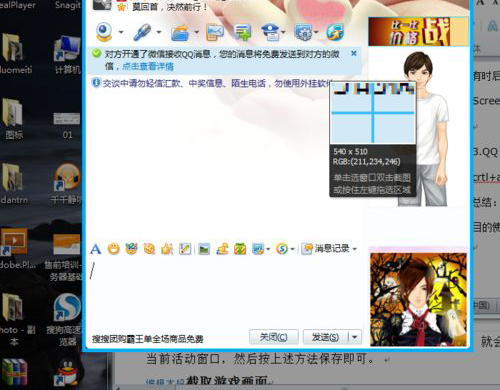The height and width of the screenshot is (390, 500).
Task: Open the WinRAR books desktop icon
Action: pyautogui.click(x=14, y=372)
